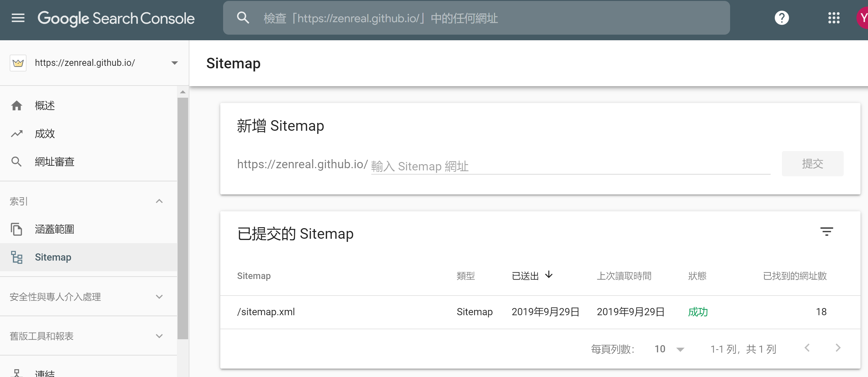Click the help question mark icon
The width and height of the screenshot is (868, 377).
[781, 18]
